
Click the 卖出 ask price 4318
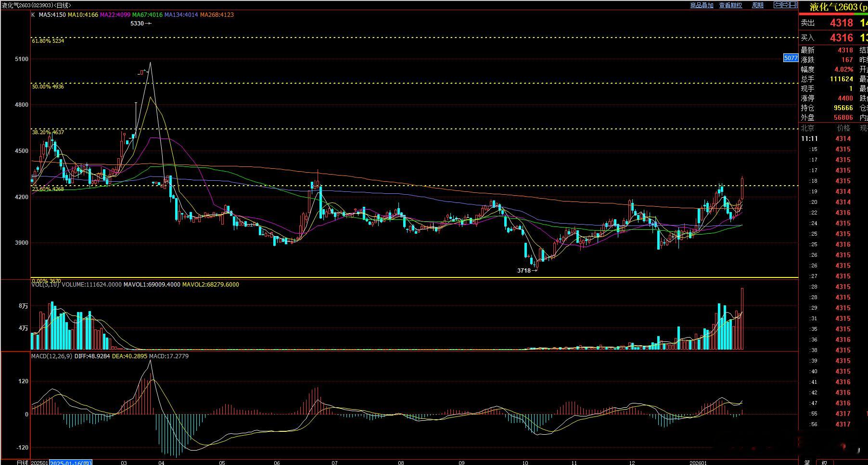[x=842, y=23]
